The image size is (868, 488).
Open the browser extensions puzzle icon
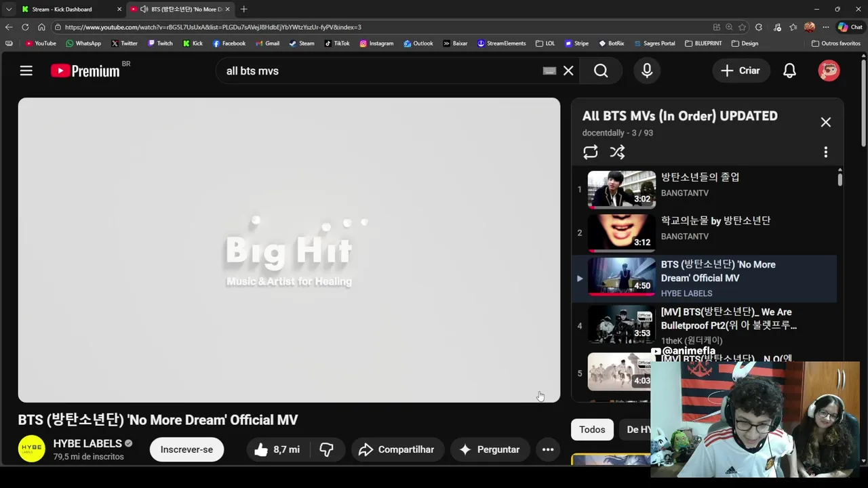tap(759, 27)
